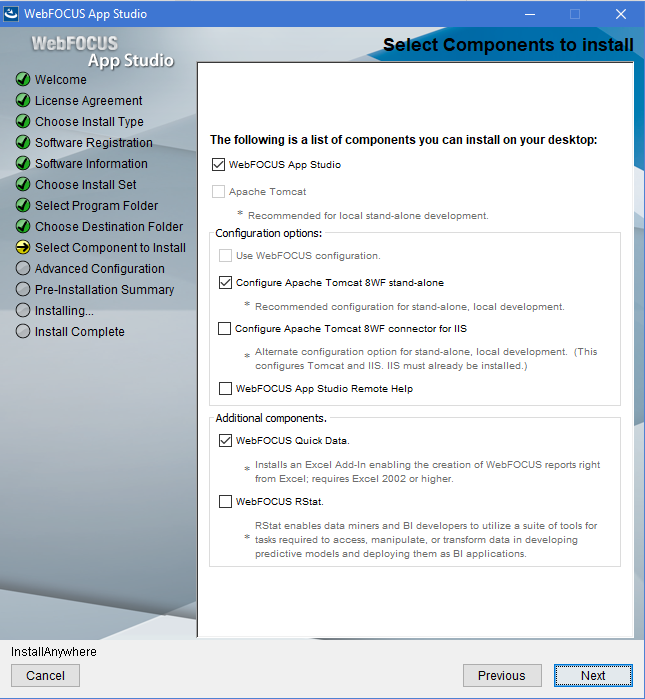
Task: Go back with the Previous button
Action: pos(502,675)
